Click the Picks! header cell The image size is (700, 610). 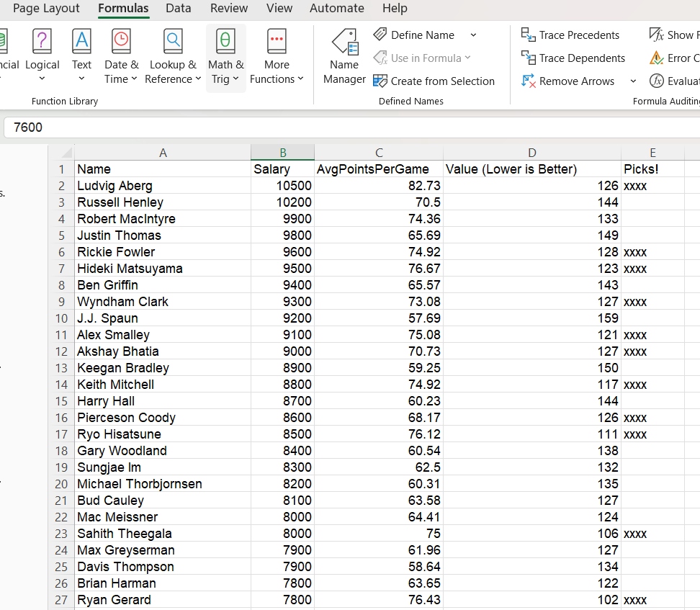tap(652, 169)
